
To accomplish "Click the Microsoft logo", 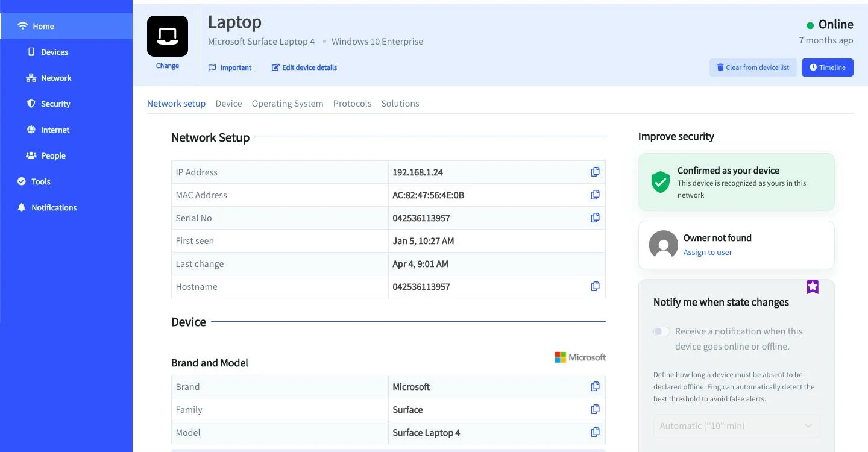I will pos(580,357).
